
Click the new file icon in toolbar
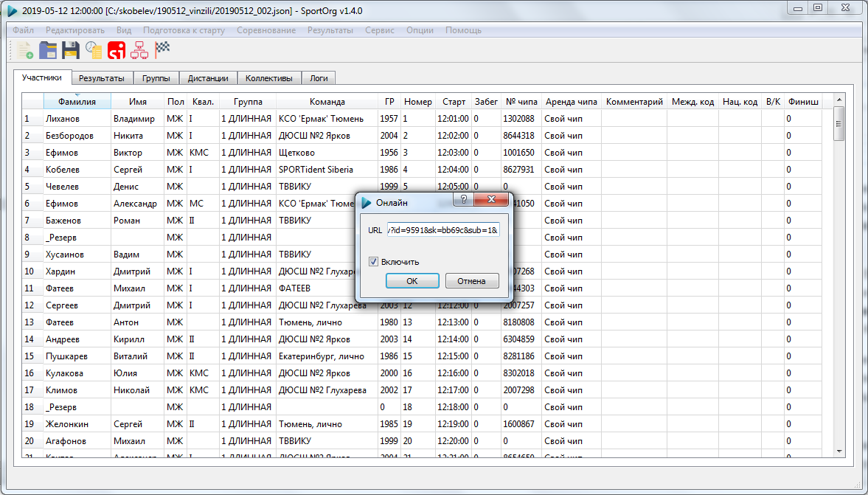pos(25,50)
